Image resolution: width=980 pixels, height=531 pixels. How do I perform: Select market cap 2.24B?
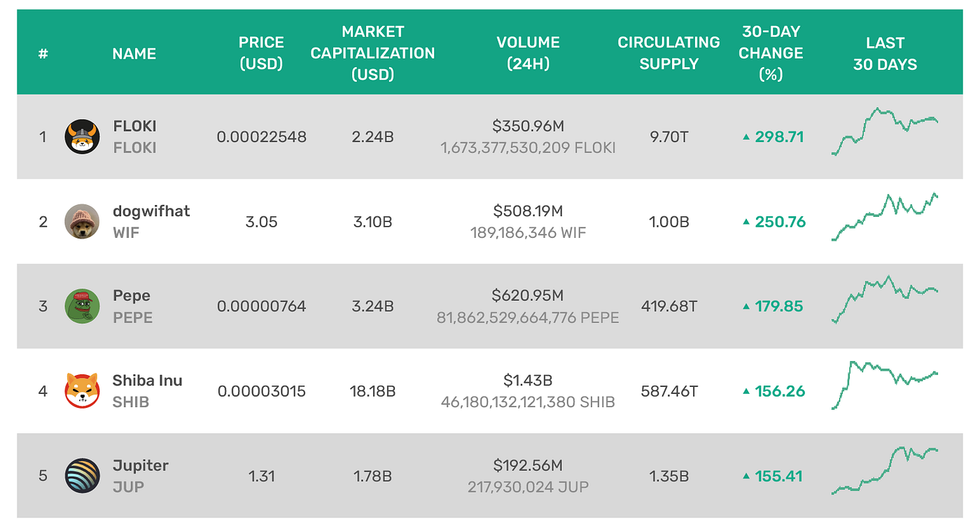click(372, 137)
